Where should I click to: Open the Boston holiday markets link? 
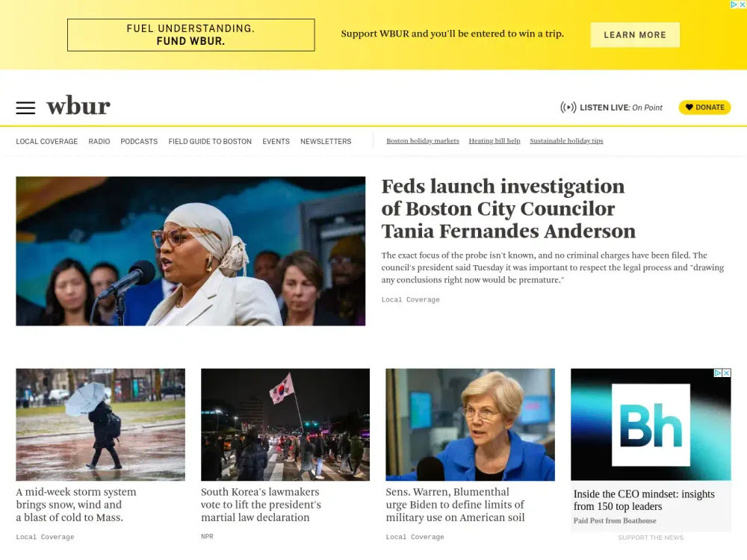click(423, 140)
